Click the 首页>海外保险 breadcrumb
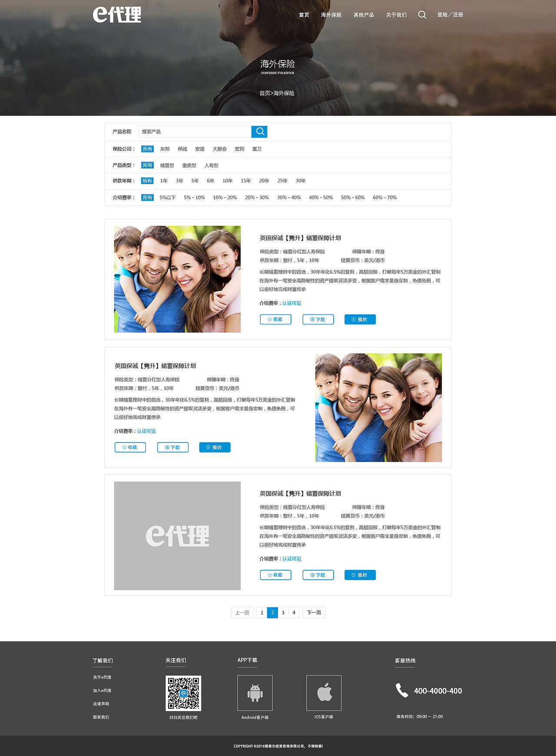This screenshot has width=556, height=756. (277, 93)
